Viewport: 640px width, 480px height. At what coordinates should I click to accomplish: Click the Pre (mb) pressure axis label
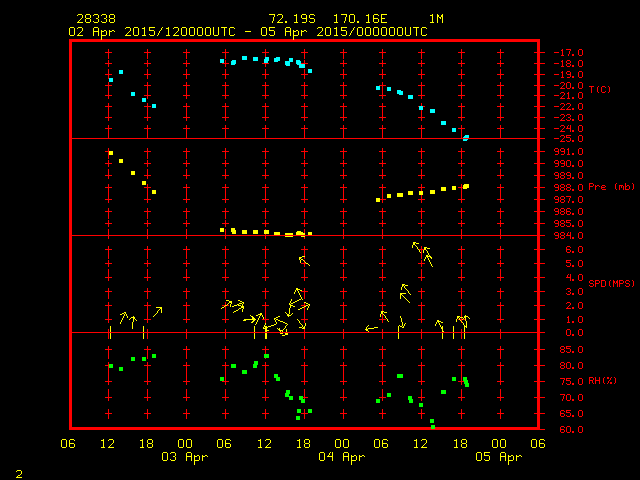611,187
